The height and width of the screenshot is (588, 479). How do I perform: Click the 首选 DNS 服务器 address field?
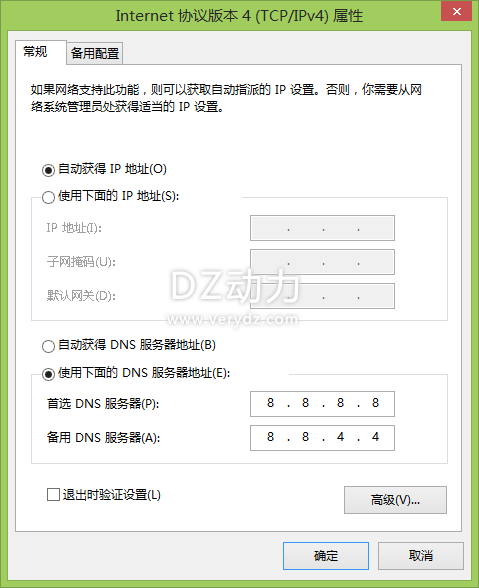tap(322, 404)
